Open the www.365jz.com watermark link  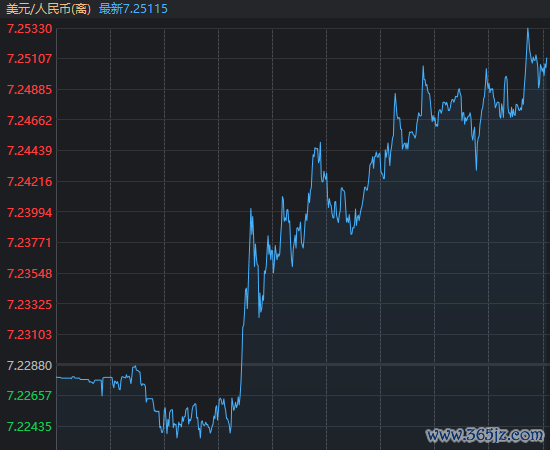click(485, 435)
